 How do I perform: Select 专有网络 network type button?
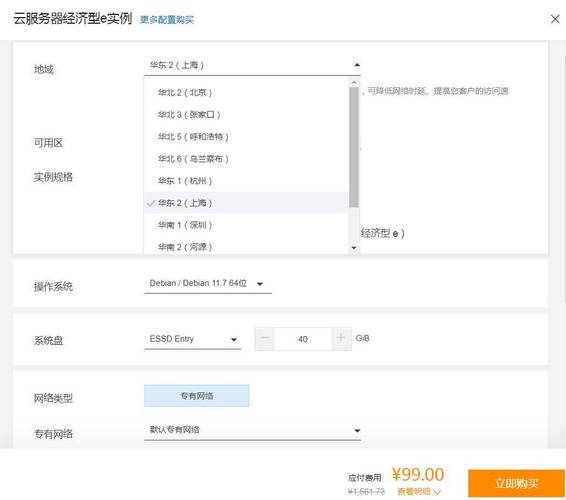(196, 396)
